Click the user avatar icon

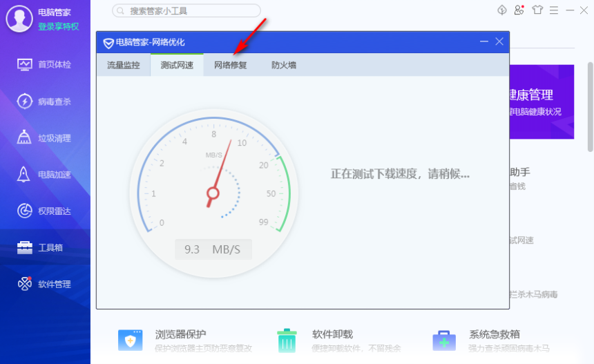pos(19,19)
